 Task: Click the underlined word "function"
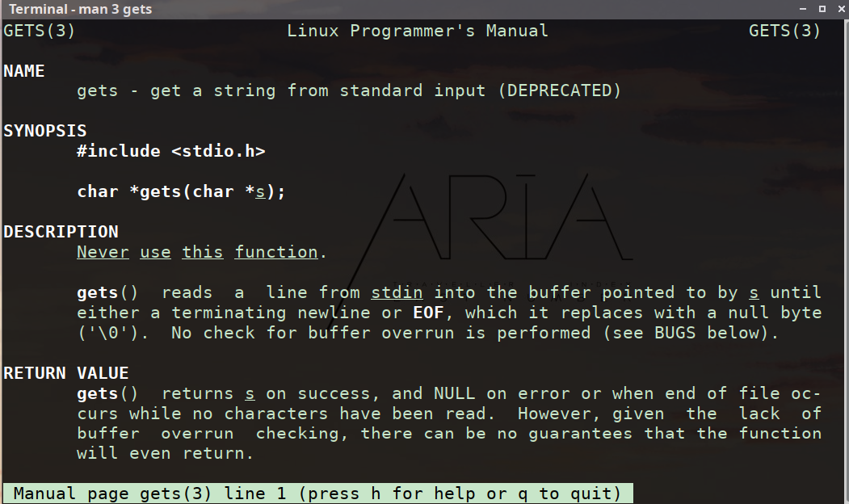tap(276, 252)
